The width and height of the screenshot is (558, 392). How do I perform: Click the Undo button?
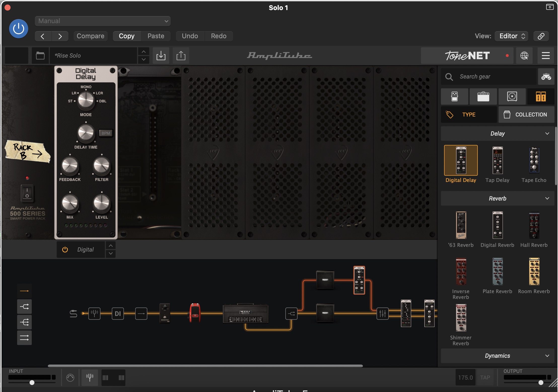pyautogui.click(x=190, y=36)
